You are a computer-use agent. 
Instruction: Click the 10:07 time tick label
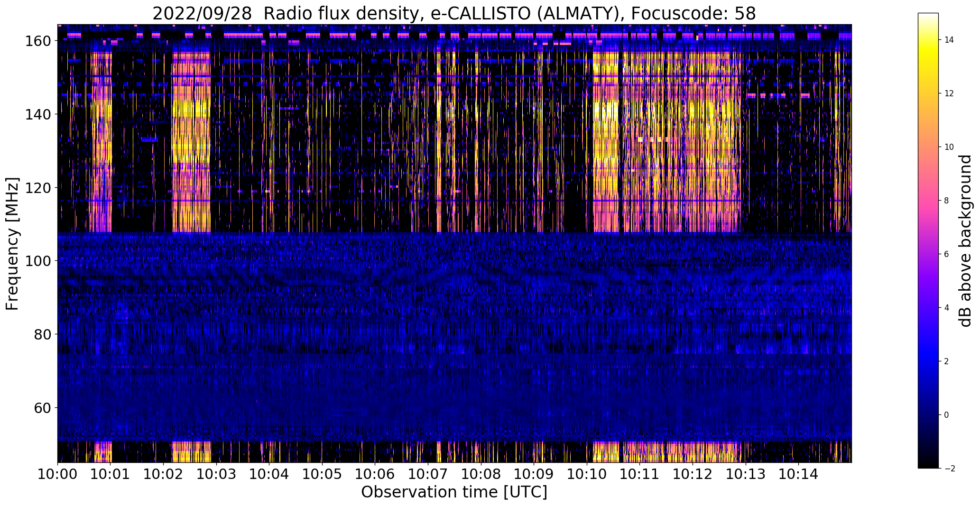tap(428, 474)
